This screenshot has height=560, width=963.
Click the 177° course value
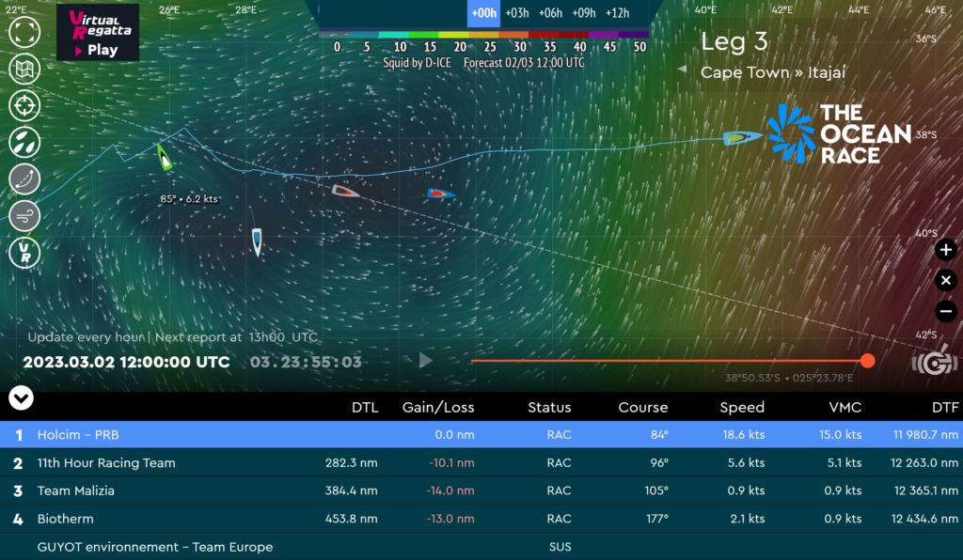[x=656, y=519]
